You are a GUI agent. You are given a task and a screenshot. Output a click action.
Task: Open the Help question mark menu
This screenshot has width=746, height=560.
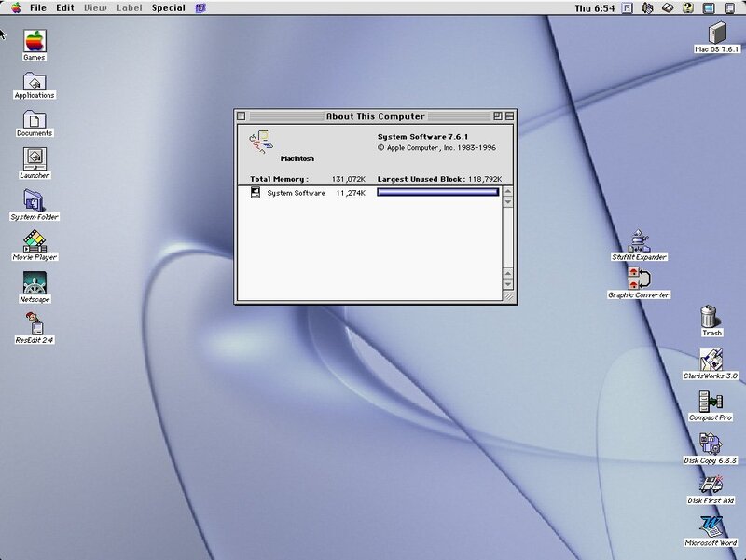pos(687,7)
